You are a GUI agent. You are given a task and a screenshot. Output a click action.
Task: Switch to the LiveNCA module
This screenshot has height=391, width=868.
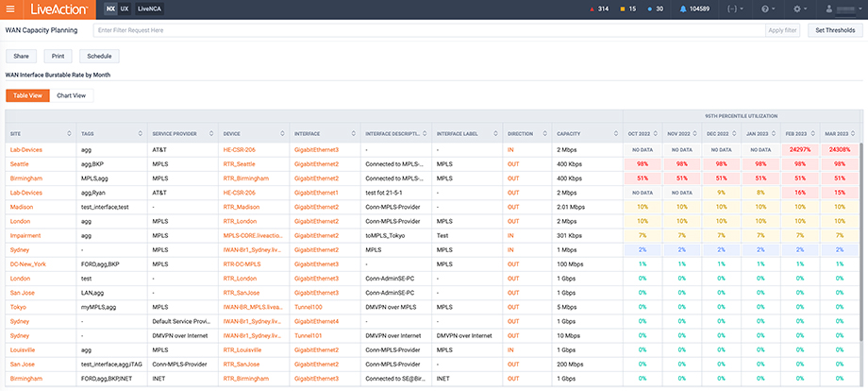click(x=148, y=8)
